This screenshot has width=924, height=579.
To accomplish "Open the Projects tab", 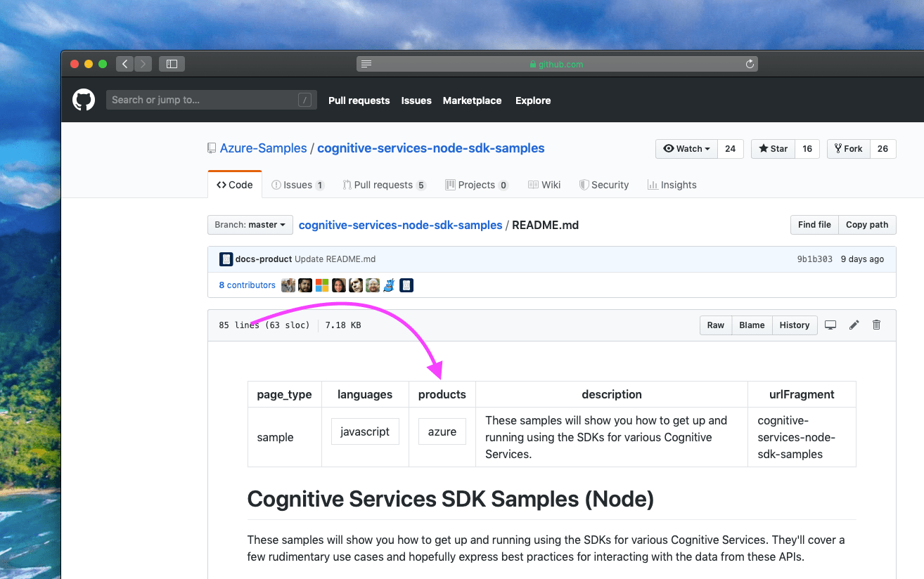I will pos(477,185).
